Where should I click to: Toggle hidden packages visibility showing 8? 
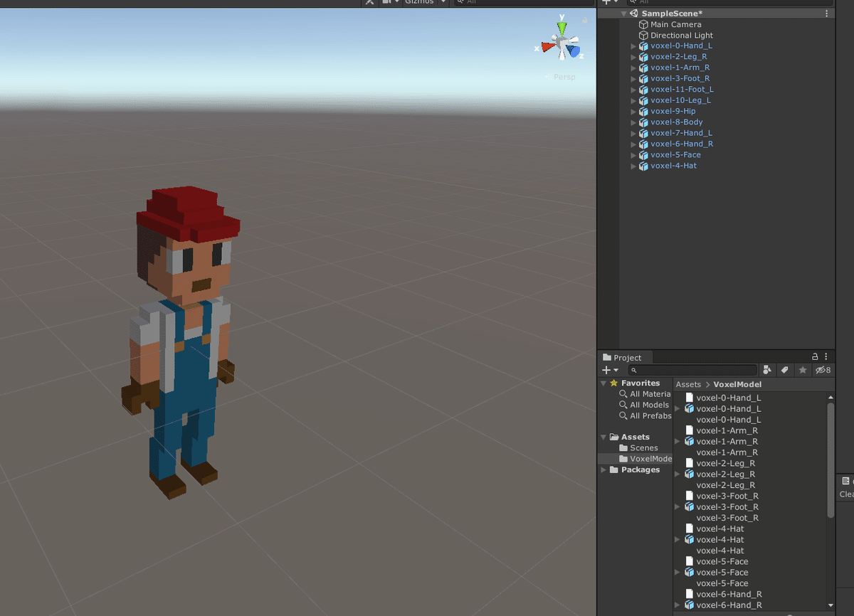pyautogui.click(x=823, y=370)
